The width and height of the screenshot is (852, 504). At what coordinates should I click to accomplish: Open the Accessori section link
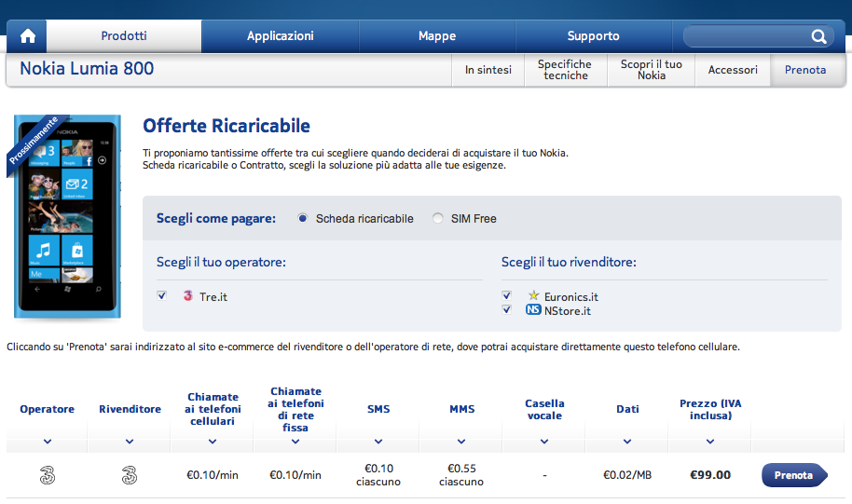(x=733, y=70)
